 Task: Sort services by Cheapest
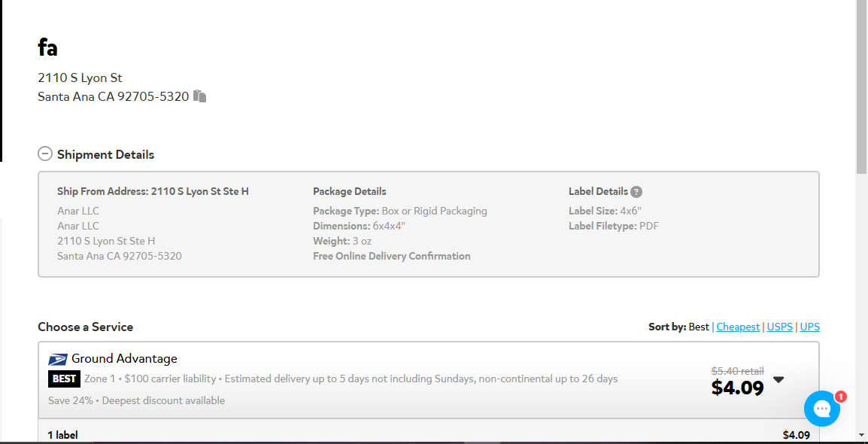(738, 327)
